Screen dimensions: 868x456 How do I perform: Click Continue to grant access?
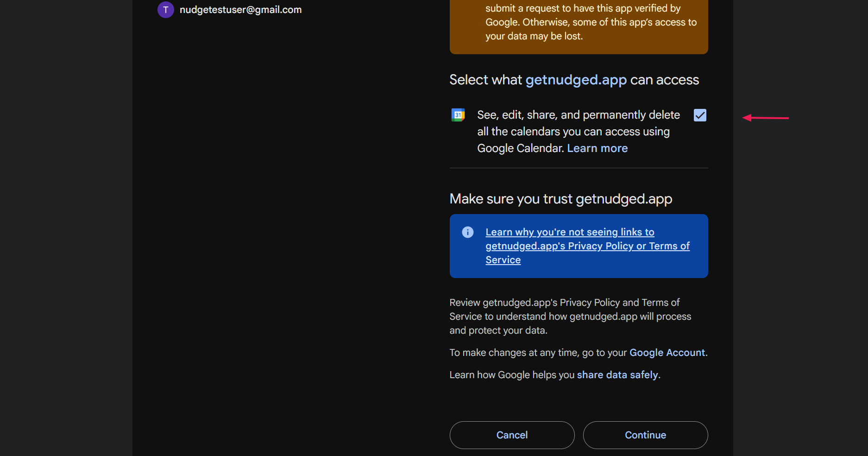645,435
